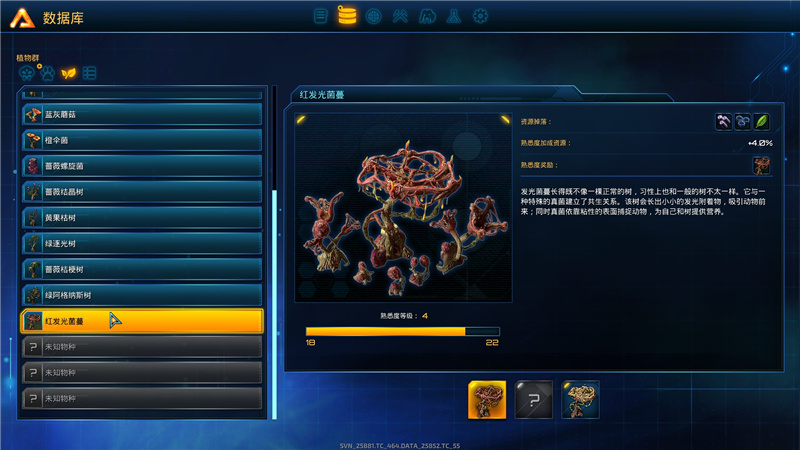Open the database stack icon in top bar
The image size is (800, 450).
347,16
